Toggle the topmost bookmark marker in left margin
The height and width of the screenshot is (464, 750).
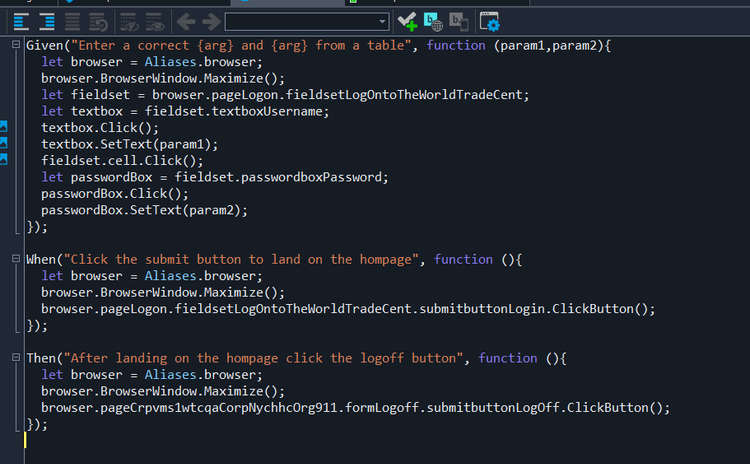(x=3, y=126)
